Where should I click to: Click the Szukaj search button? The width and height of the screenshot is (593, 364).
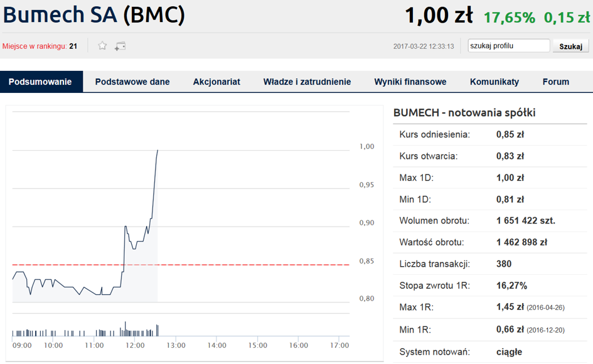point(570,46)
